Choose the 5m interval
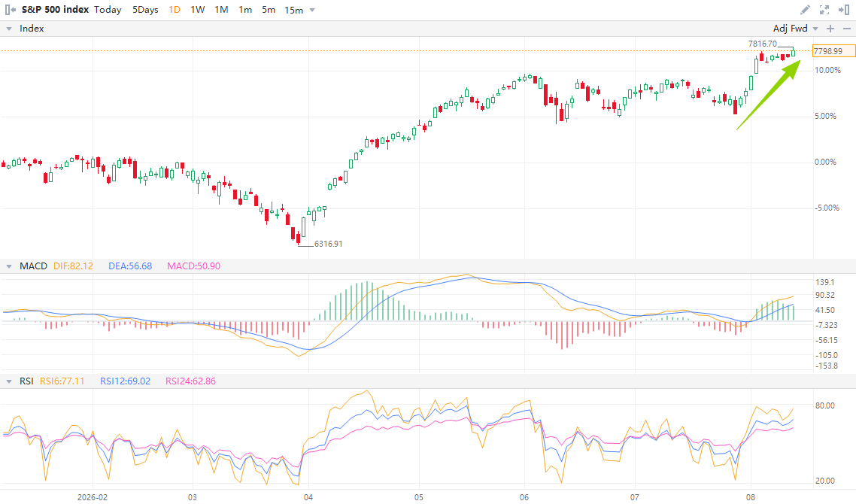 (x=268, y=10)
